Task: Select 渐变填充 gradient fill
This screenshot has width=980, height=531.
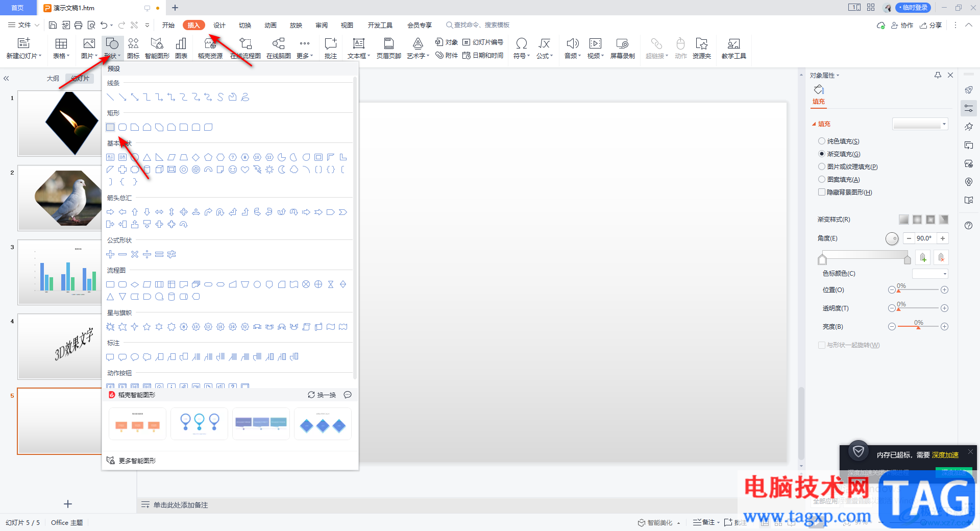Action: pos(839,154)
